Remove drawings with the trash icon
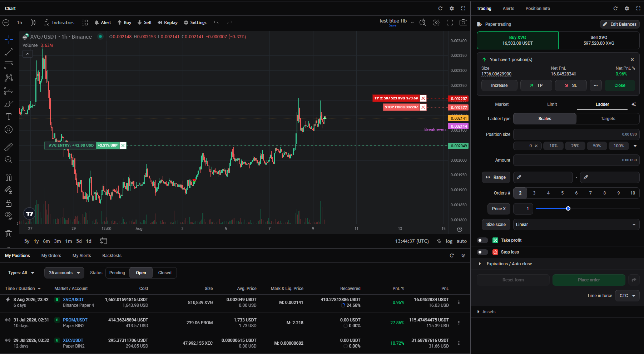The height and width of the screenshot is (354, 644). click(x=9, y=233)
